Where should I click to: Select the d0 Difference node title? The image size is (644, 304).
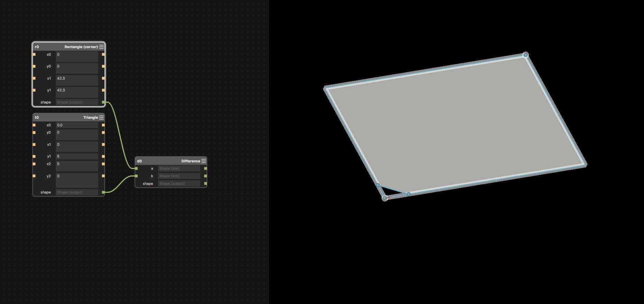tap(191, 161)
